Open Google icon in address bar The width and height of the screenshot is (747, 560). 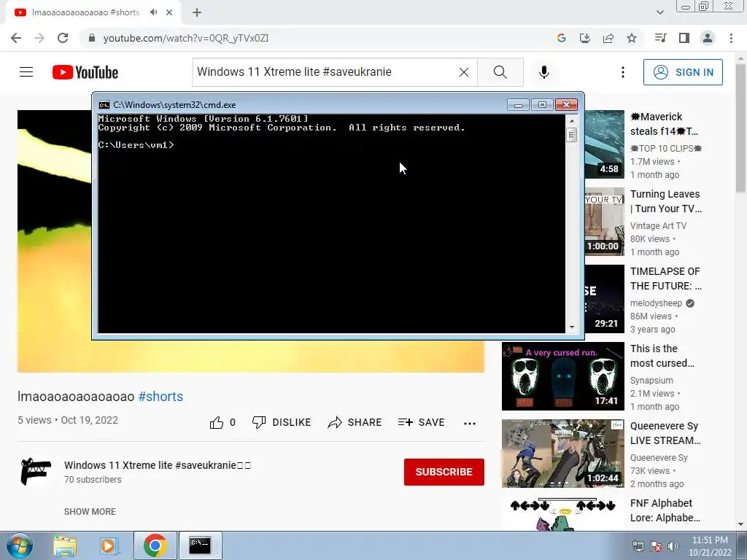click(x=561, y=38)
